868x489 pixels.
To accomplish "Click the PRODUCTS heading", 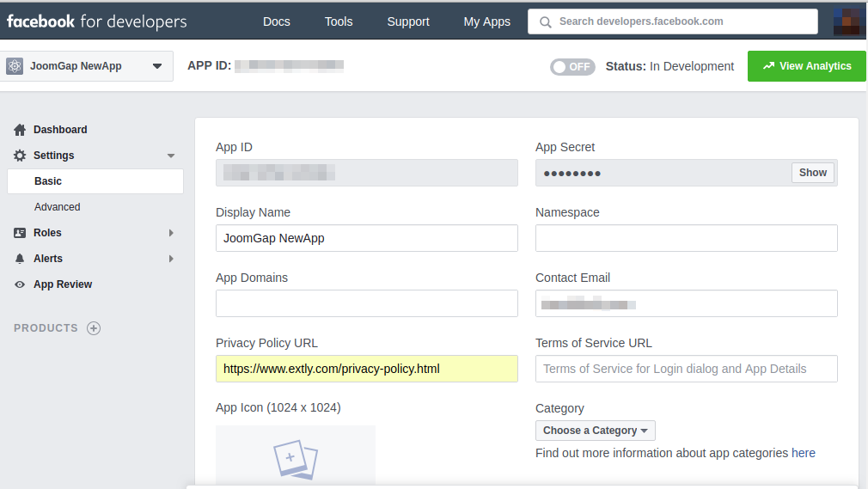I will click(x=46, y=328).
